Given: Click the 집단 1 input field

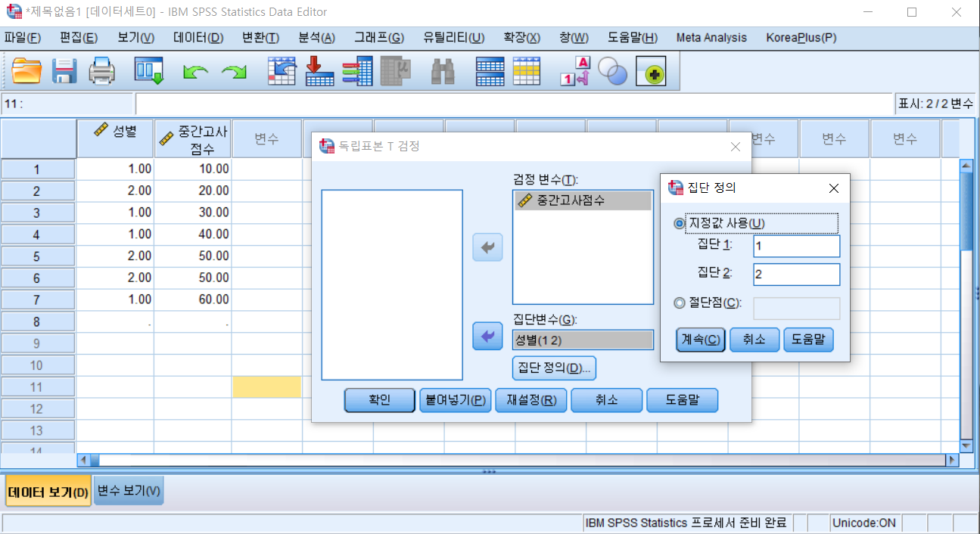Looking at the screenshot, I should click(796, 246).
